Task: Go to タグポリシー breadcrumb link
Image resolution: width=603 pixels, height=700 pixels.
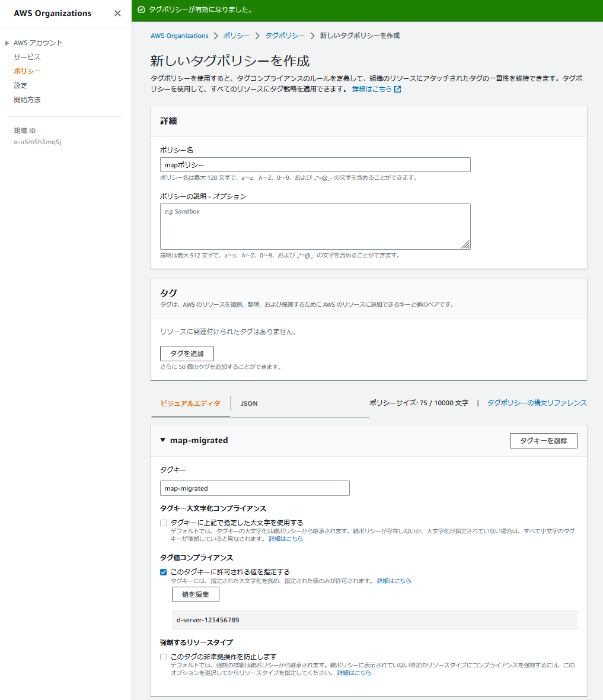Action: coord(285,36)
